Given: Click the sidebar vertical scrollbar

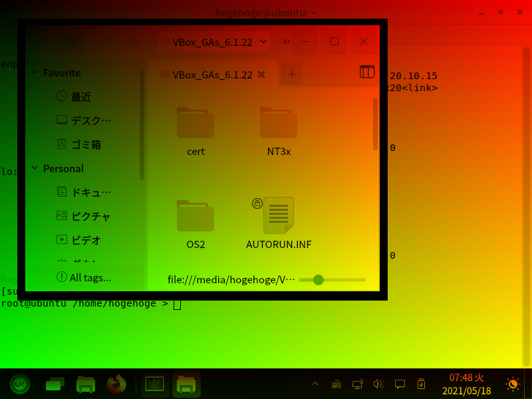Looking at the screenshot, I should pyautogui.click(x=142, y=126).
